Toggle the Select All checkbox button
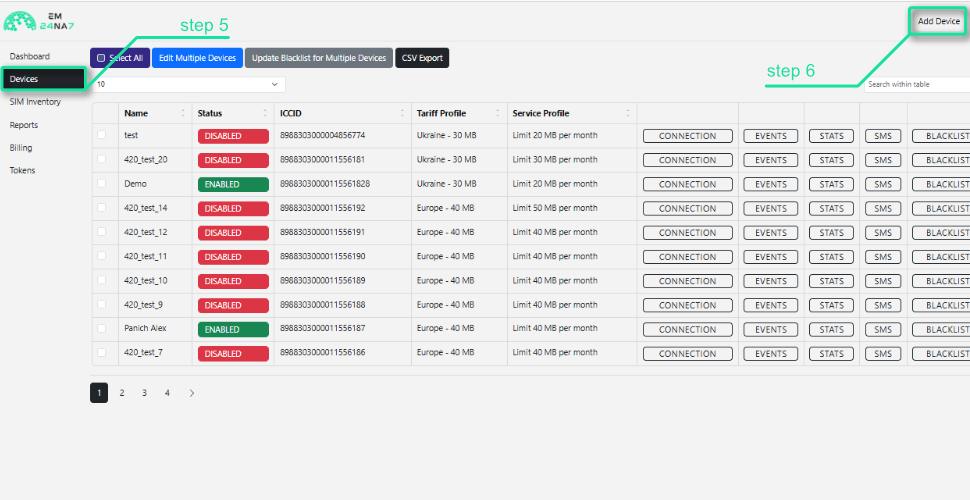970x500 pixels. [x=120, y=58]
